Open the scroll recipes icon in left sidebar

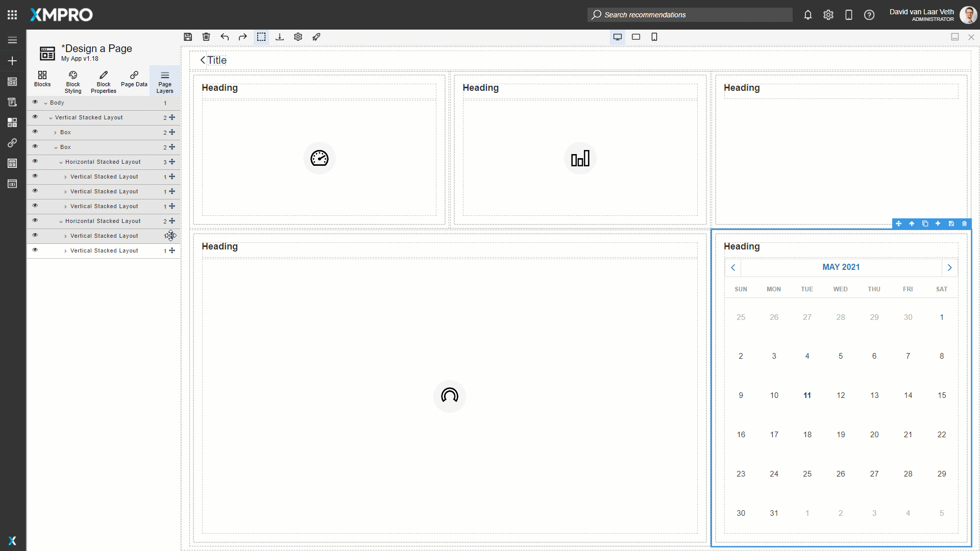point(12,102)
